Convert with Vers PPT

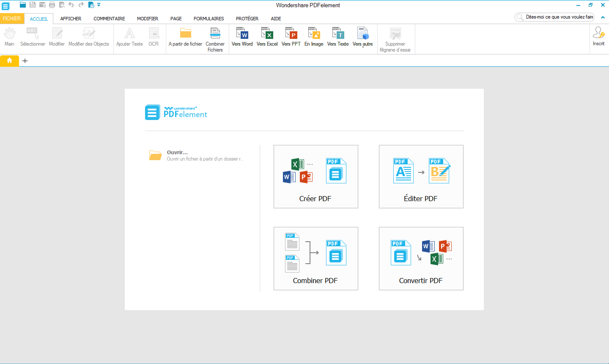point(291,37)
